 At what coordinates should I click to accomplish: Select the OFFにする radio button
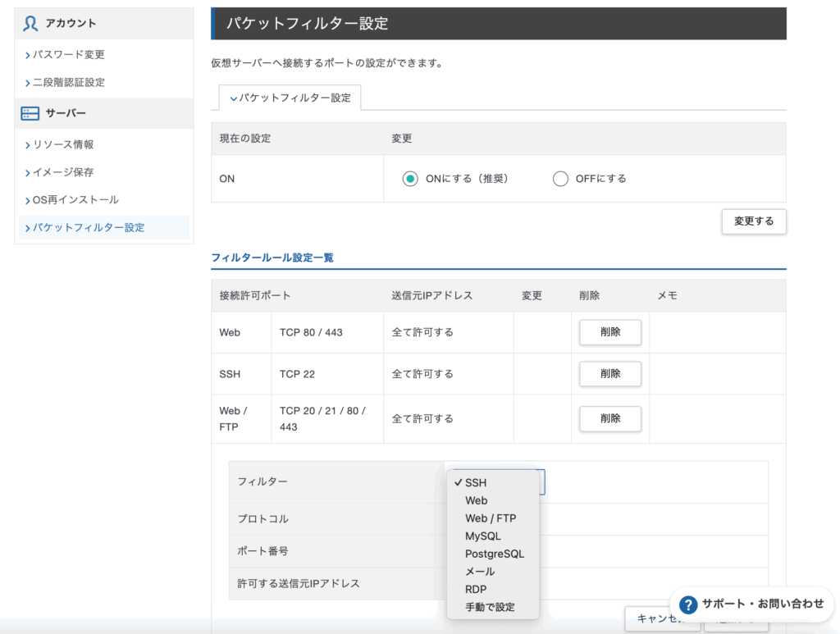[560, 179]
